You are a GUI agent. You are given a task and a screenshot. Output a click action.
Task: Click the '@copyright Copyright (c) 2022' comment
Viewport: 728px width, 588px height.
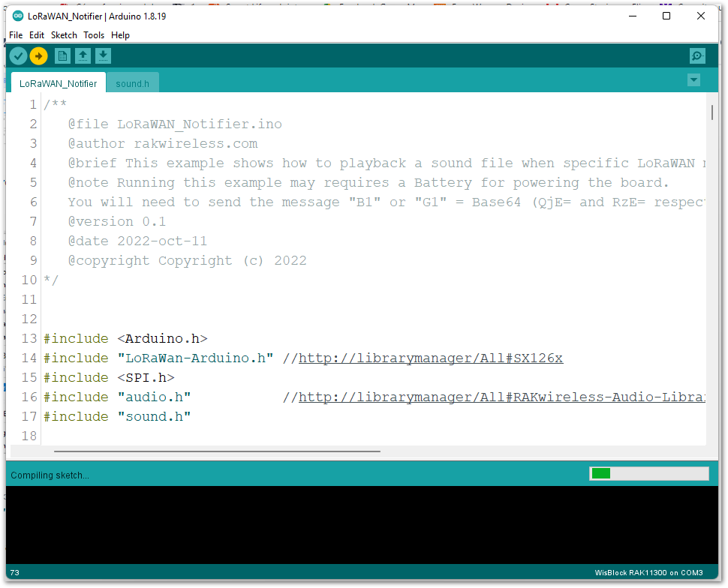pyautogui.click(x=187, y=261)
